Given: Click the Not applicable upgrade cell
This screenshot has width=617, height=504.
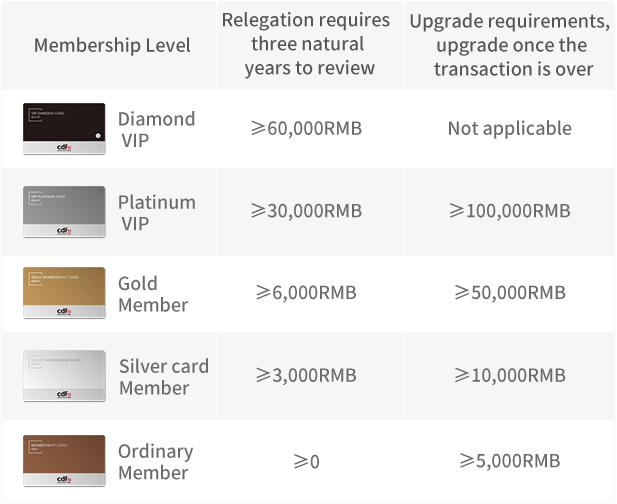Looking at the screenshot, I should pos(509,129).
